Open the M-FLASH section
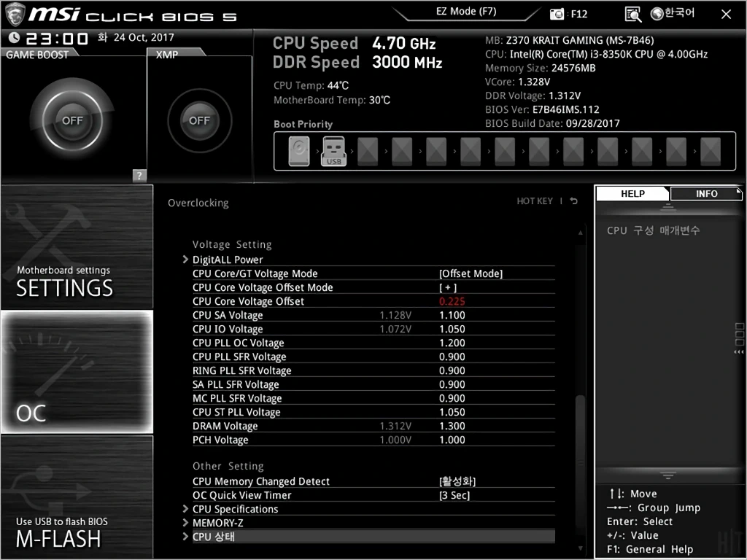 tap(77, 497)
